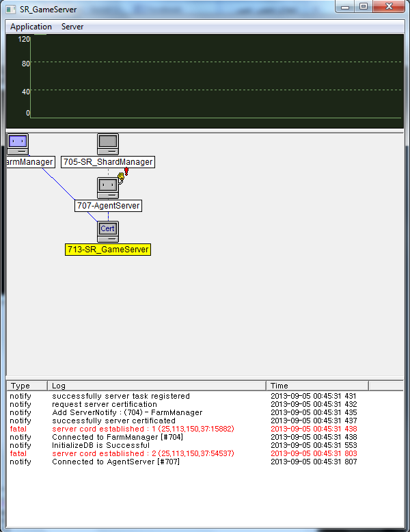Select 'Add ServerNotify : (704) - FarmManager' row

click(x=205, y=412)
